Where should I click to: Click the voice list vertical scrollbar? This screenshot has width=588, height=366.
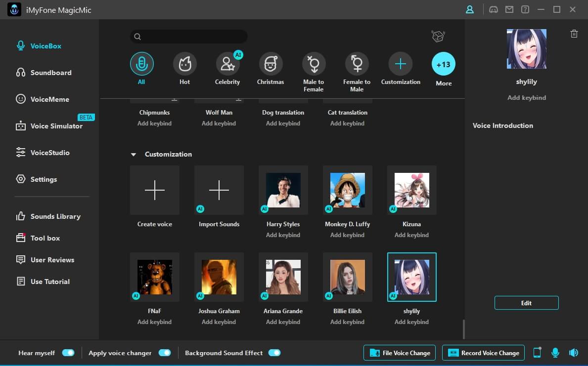(463, 329)
